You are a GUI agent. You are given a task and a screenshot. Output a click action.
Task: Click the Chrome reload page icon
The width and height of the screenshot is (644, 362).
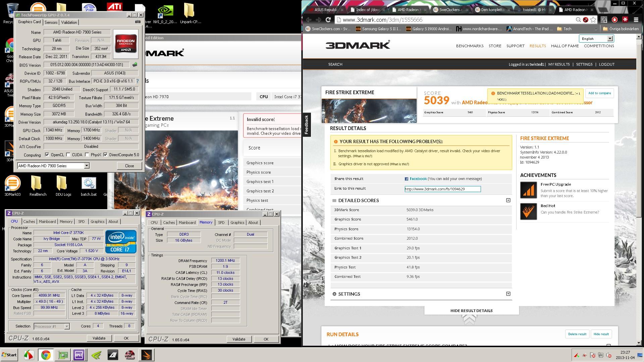click(x=328, y=20)
